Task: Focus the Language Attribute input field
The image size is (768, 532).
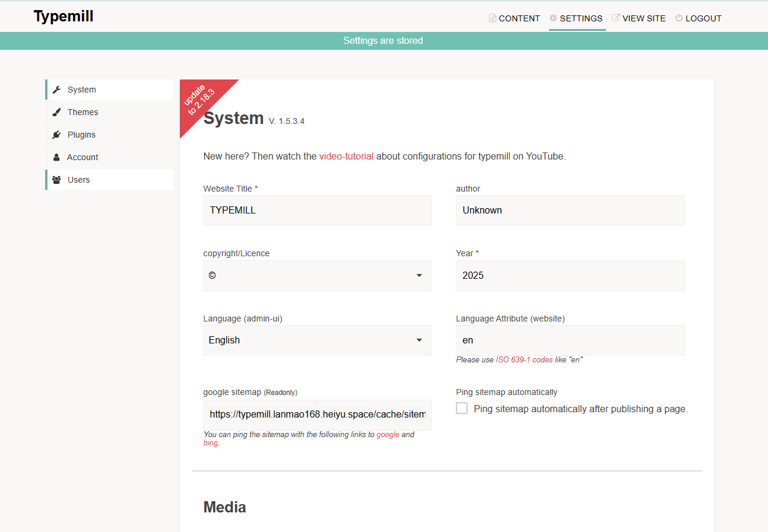Action: (x=570, y=340)
